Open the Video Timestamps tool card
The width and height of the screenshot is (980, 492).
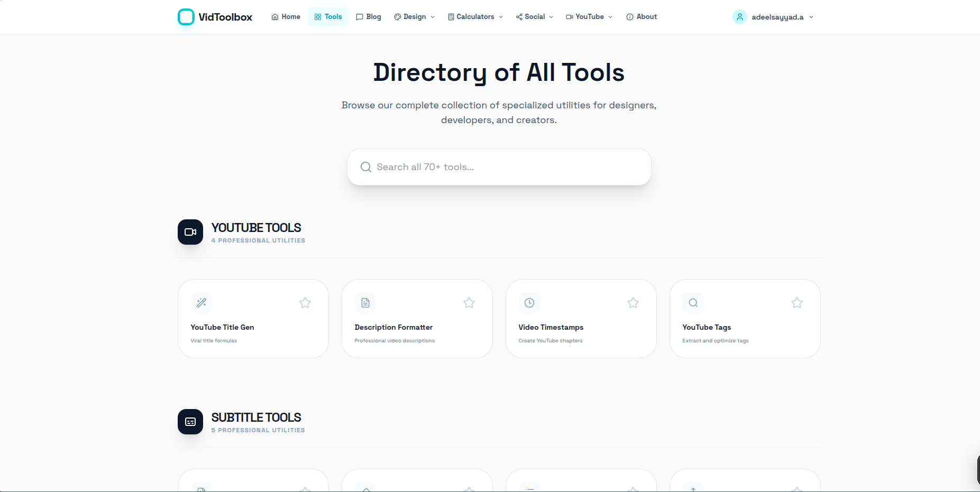(581, 319)
